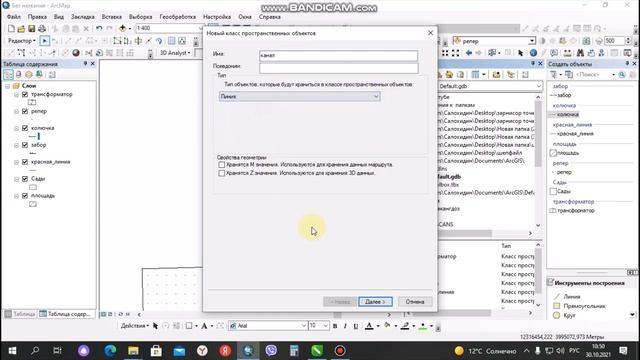Viewport: 640px width, 360px height.
Task: Click the Далее button in the dialog
Action: pyautogui.click(x=376, y=302)
